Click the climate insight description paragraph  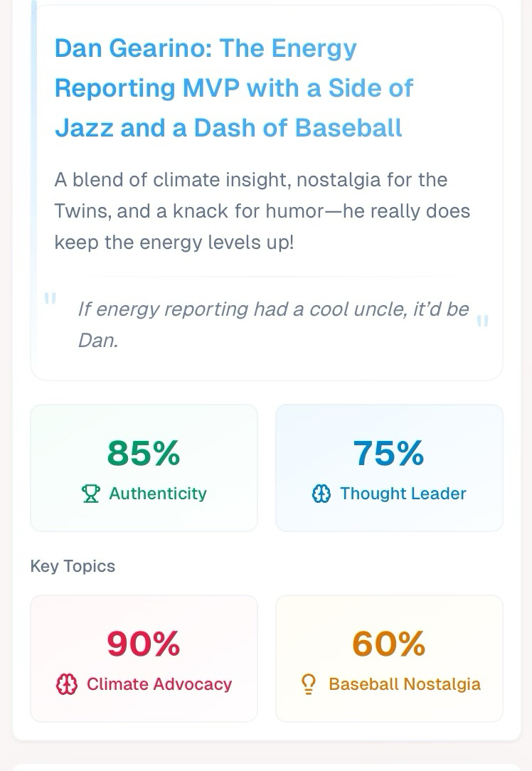coord(262,211)
